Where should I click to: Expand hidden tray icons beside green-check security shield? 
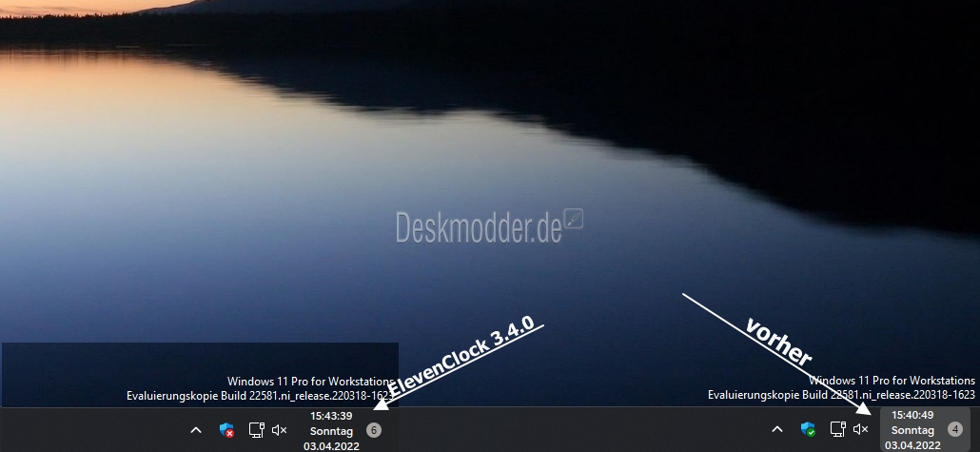click(x=777, y=429)
